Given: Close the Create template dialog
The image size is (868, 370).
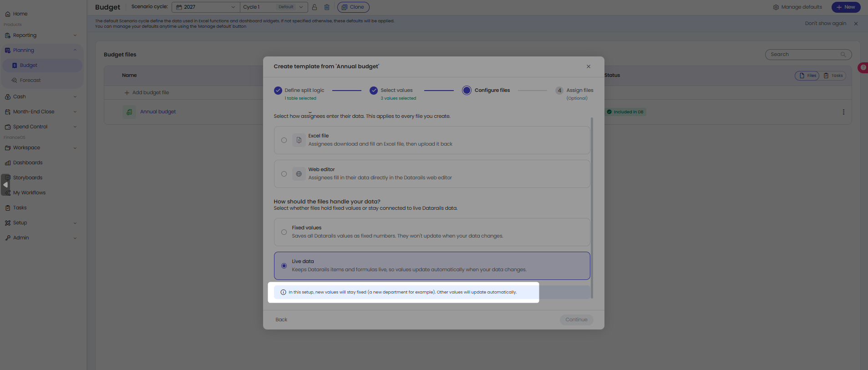Looking at the screenshot, I should point(589,66).
